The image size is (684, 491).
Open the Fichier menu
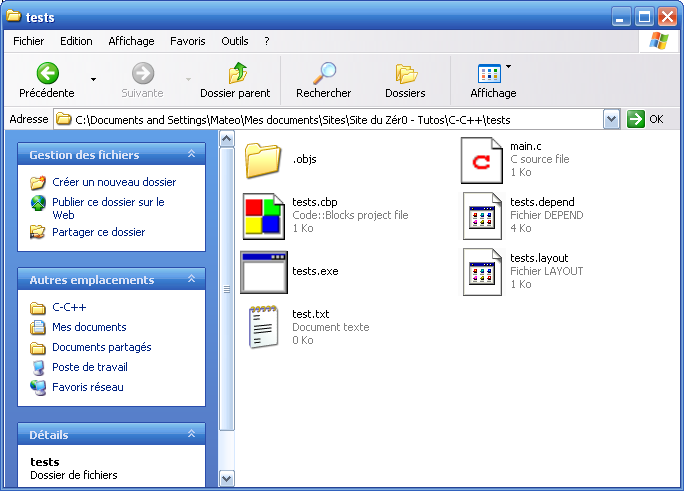point(29,41)
